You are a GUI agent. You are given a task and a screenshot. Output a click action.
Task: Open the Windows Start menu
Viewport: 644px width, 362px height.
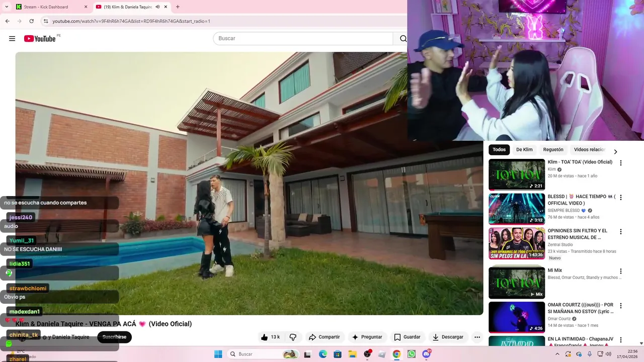pos(218,354)
